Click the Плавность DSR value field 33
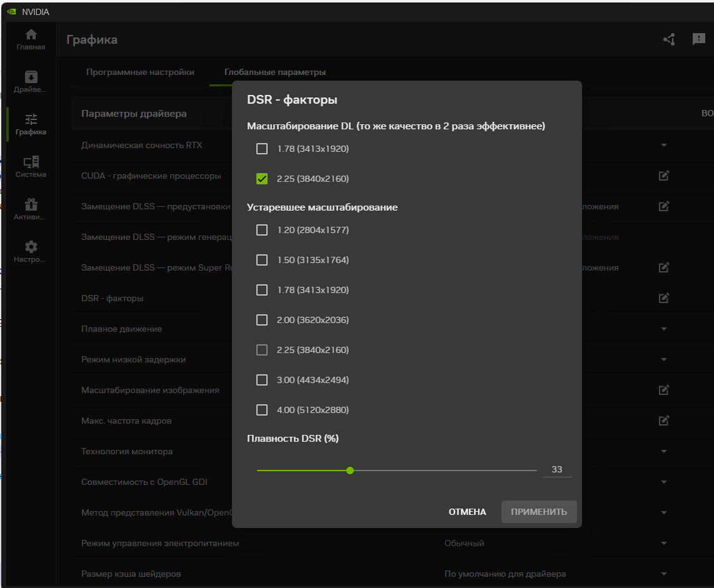 pos(556,469)
